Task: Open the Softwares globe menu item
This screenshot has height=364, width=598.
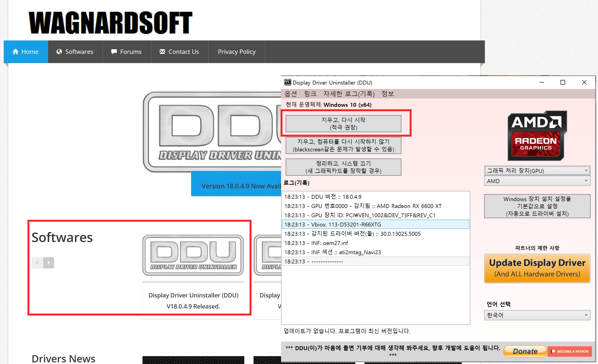Action: click(x=59, y=52)
